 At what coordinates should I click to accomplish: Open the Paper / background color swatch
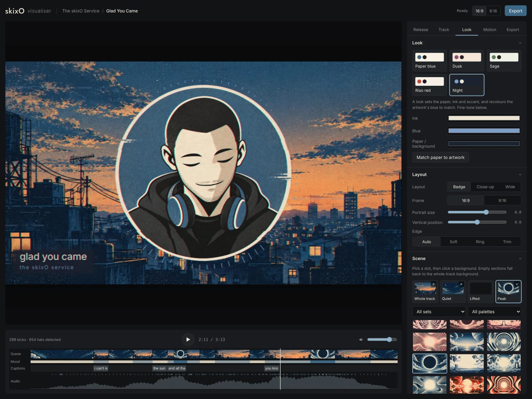coord(484,144)
